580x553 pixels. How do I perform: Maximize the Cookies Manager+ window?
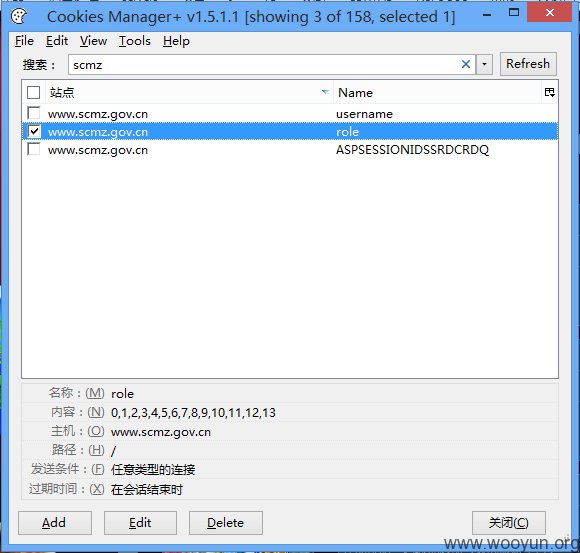[x=514, y=13]
